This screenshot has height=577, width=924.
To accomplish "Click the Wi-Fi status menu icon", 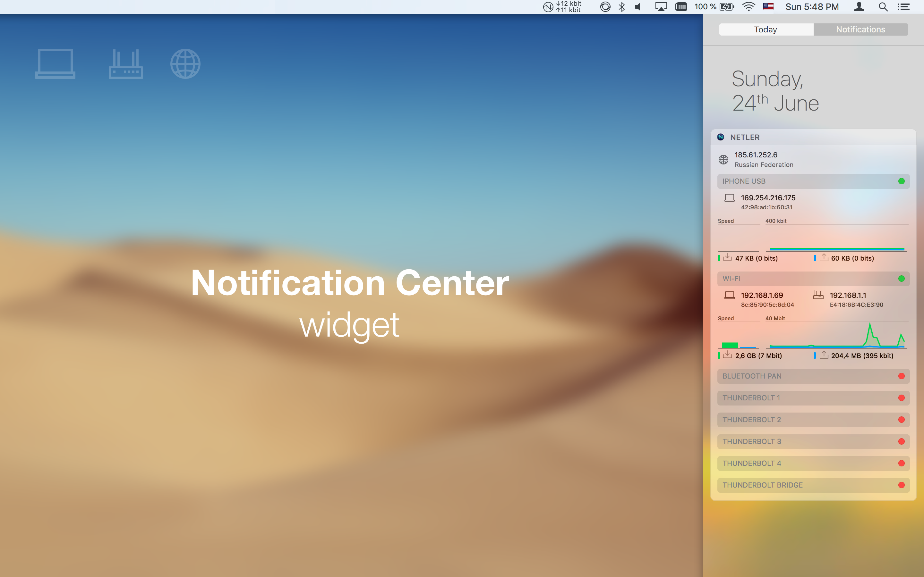I will tap(749, 7).
